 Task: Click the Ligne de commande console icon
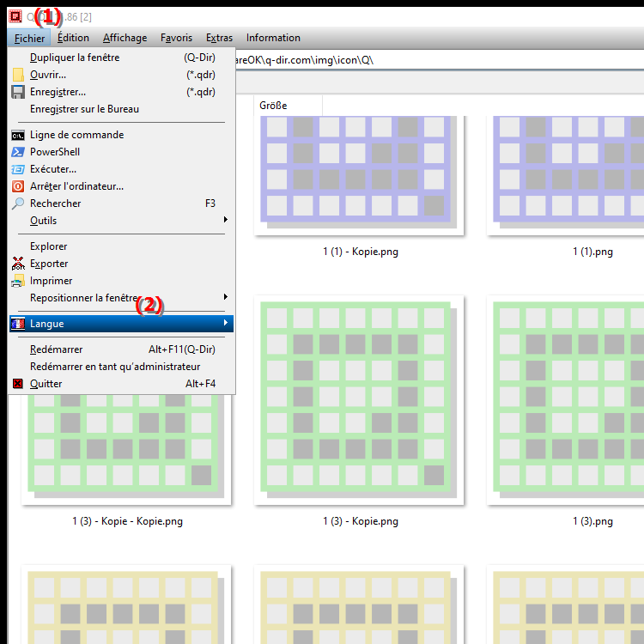18,135
